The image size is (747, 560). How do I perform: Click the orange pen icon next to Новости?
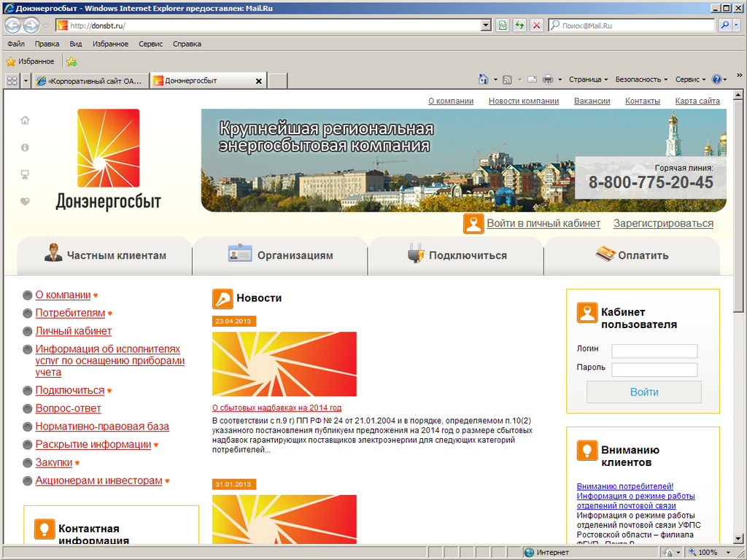coord(222,299)
